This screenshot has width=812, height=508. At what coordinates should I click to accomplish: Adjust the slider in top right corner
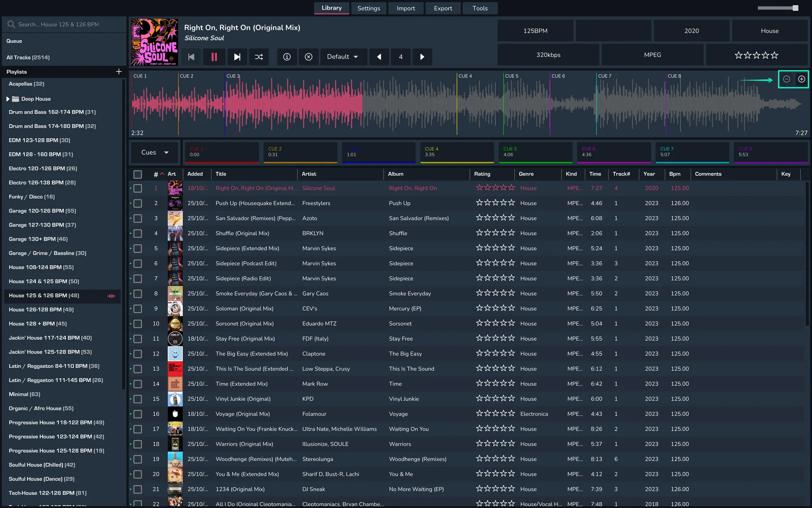tap(795, 8)
